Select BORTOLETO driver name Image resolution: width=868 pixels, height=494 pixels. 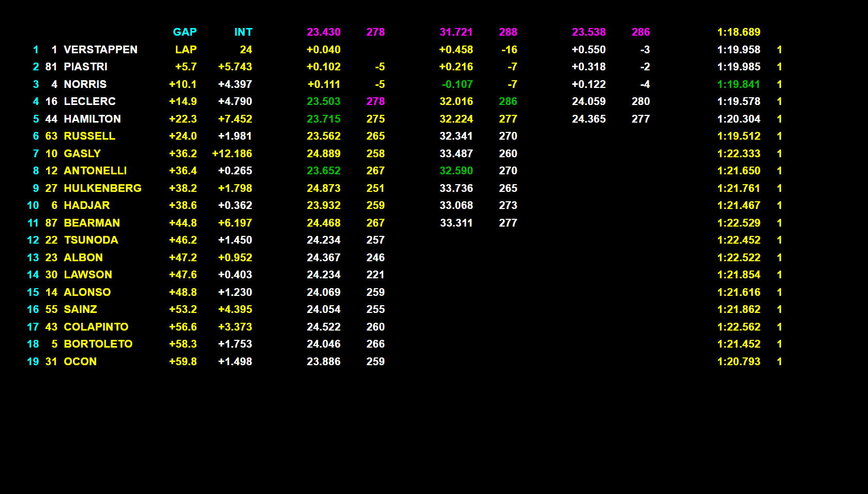coord(98,344)
